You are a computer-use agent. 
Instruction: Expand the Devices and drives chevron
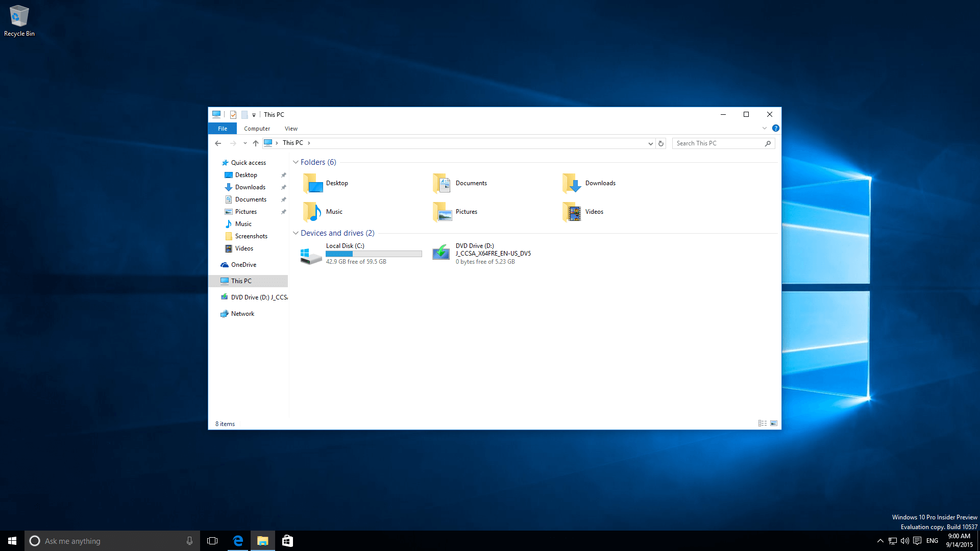(296, 233)
